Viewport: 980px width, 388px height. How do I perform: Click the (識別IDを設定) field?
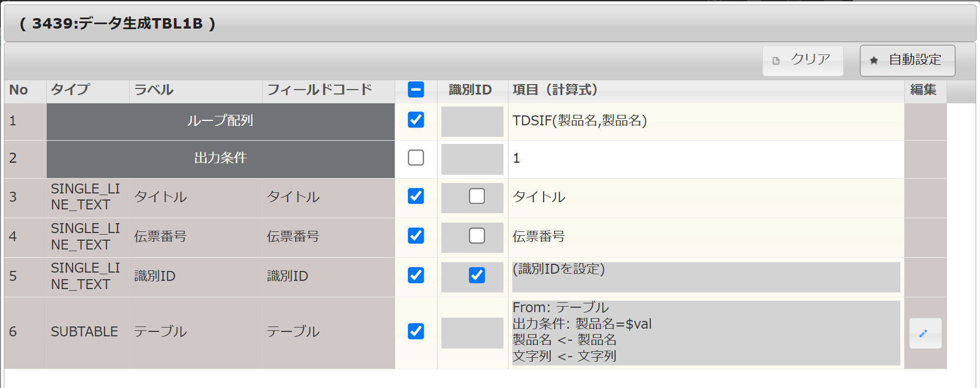click(706, 277)
